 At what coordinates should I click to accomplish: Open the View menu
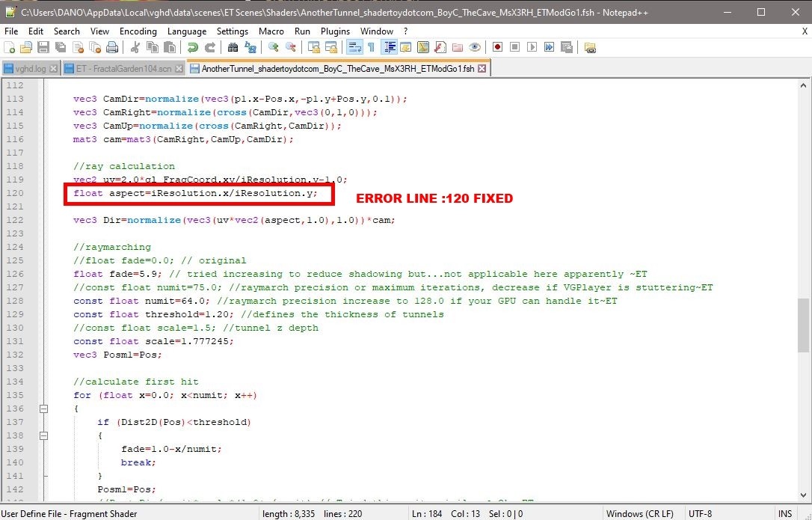pos(100,31)
